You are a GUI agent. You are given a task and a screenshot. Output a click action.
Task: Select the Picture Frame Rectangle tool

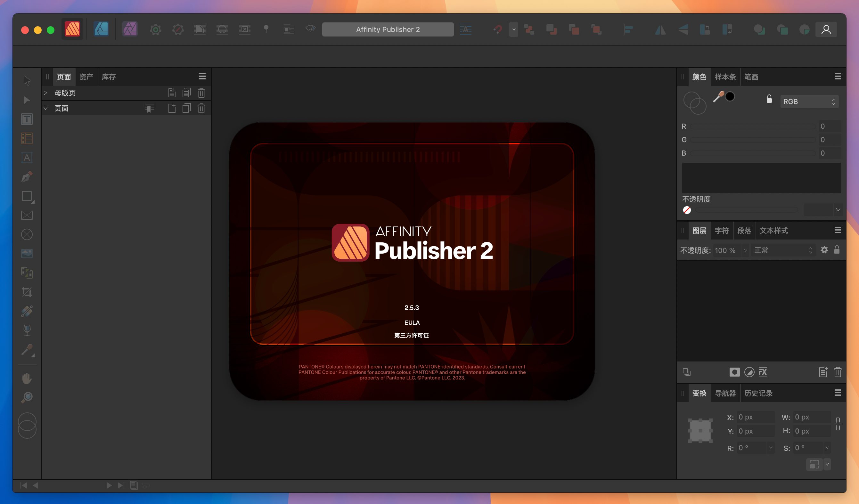(27, 215)
